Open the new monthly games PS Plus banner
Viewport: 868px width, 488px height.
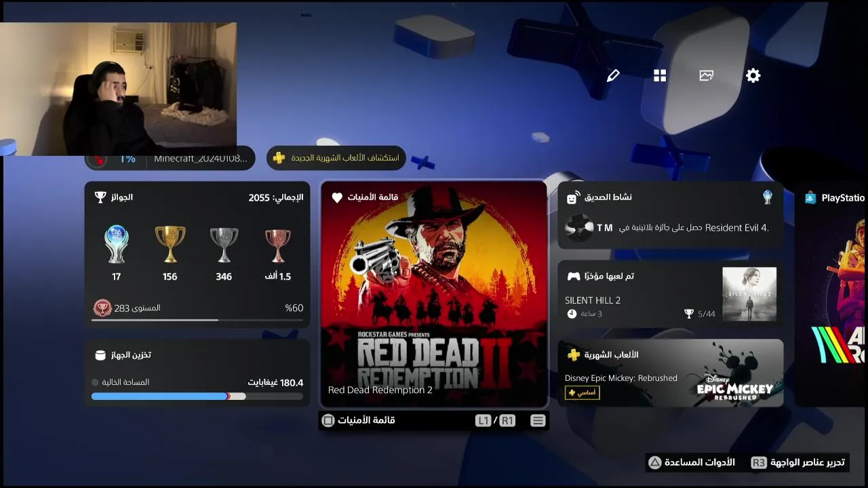[x=336, y=158]
